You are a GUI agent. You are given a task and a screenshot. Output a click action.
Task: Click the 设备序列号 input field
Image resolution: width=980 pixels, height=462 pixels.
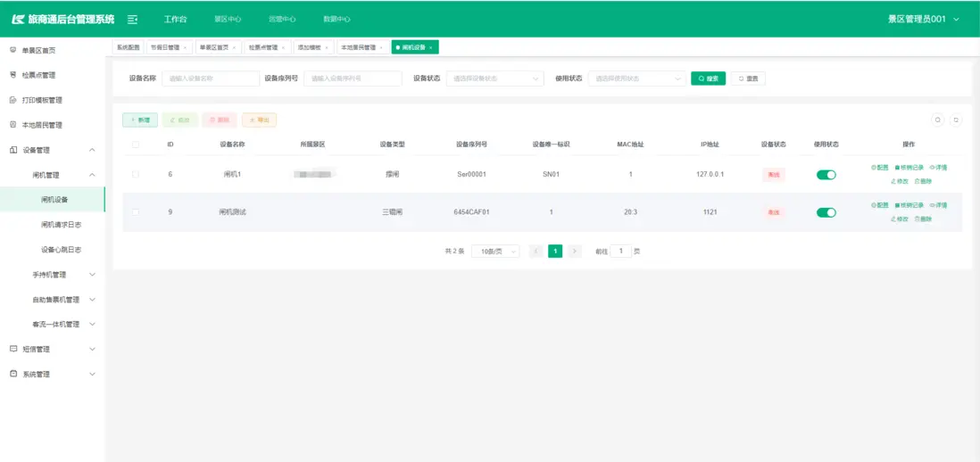(x=353, y=78)
